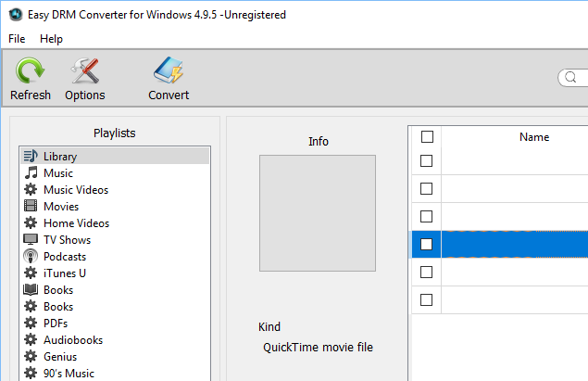Click the TV Shows monitor icon
This screenshot has height=381, width=588.
click(31, 239)
